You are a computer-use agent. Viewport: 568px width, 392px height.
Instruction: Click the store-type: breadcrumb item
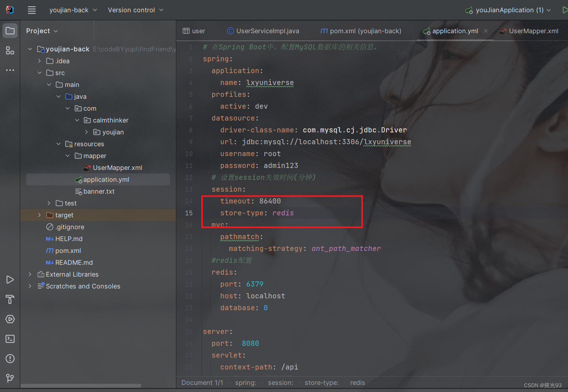pos(321,383)
